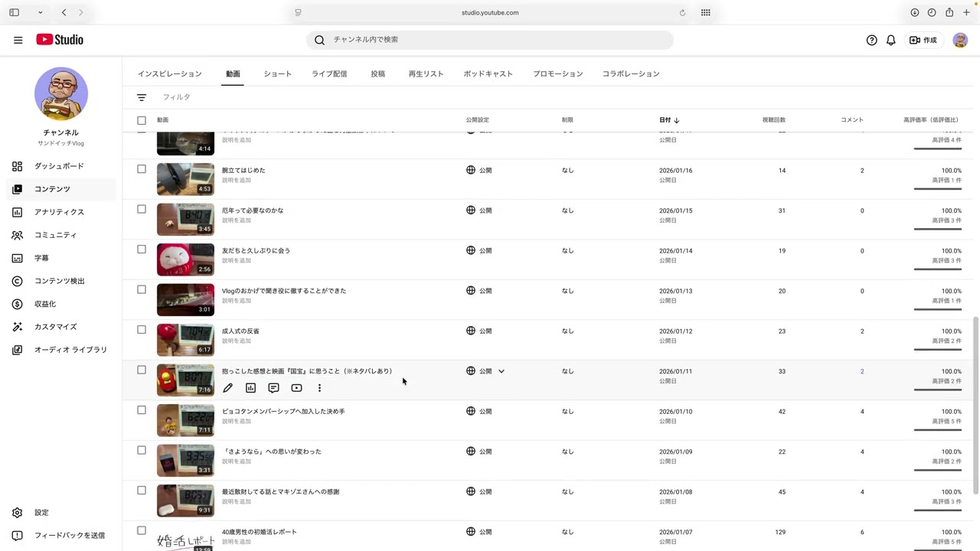Switch to the ライブ配信 tab

coord(329,74)
